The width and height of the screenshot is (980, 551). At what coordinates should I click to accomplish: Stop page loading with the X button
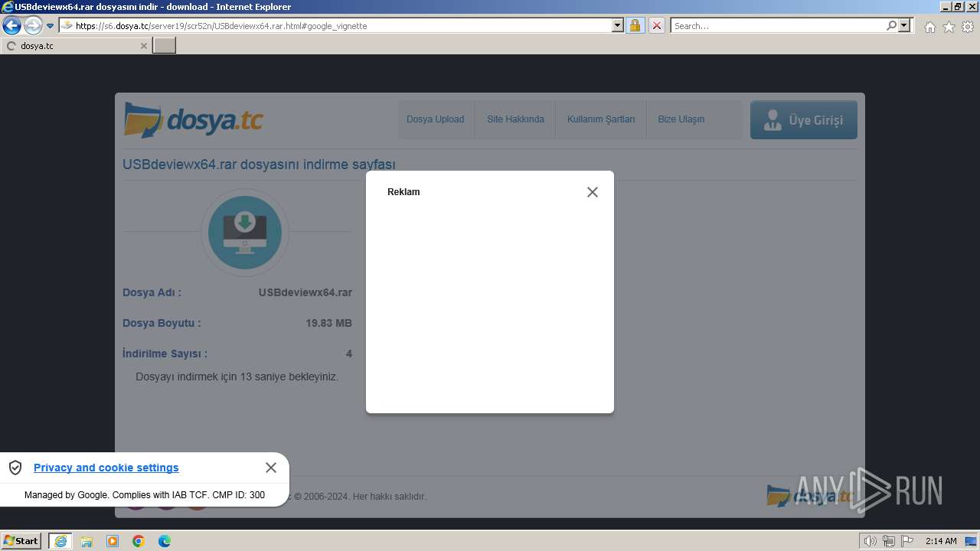point(657,26)
